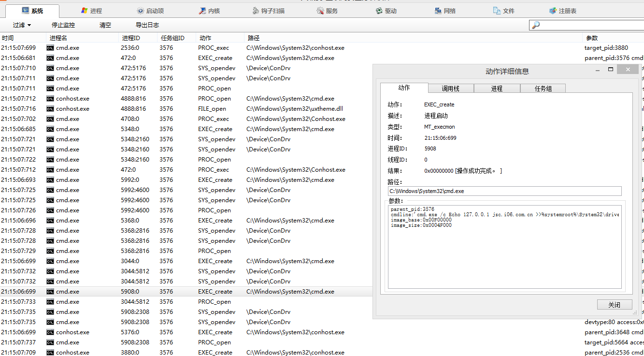
Task: Switch to 调用栈 tab in details dialog
Action: click(450, 89)
